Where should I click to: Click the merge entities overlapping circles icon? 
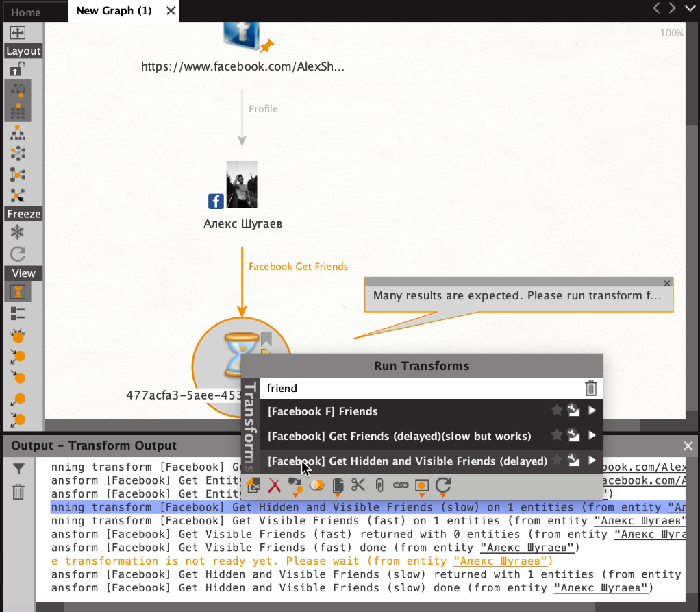point(316,485)
